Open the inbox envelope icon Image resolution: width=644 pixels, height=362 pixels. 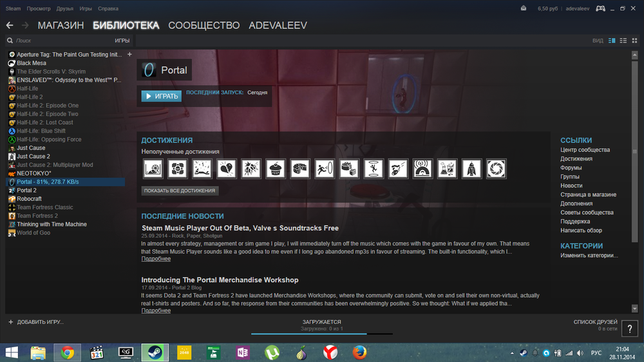[x=524, y=8]
